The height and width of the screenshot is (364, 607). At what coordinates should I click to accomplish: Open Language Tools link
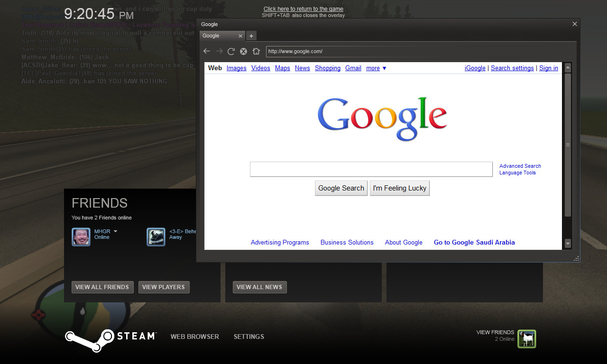pos(517,173)
